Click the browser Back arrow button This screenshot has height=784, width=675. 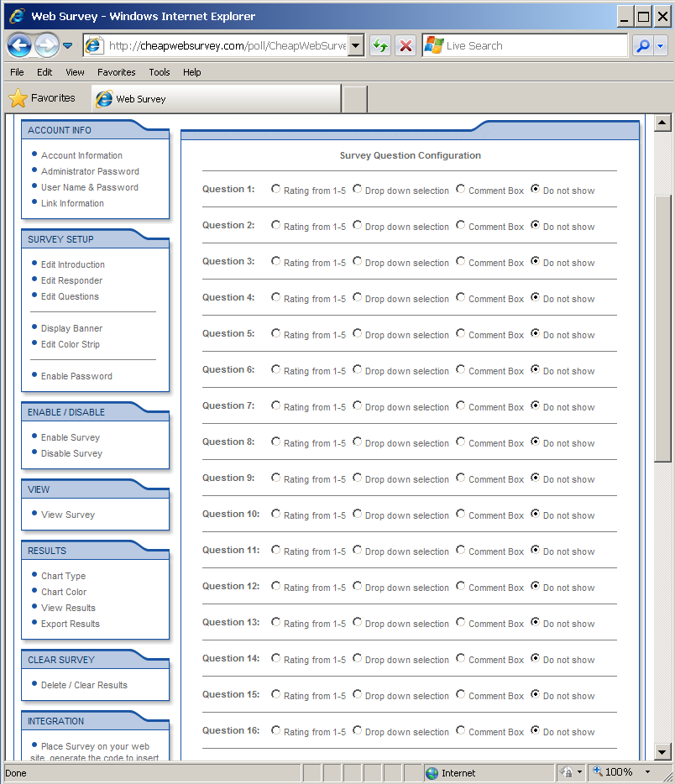[20, 45]
